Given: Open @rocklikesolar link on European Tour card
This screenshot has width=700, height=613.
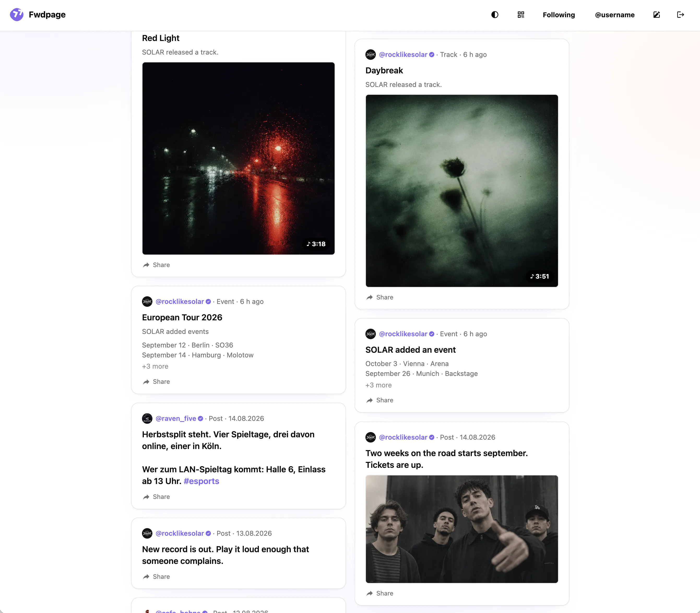Looking at the screenshot, I should tap(180, 301).
